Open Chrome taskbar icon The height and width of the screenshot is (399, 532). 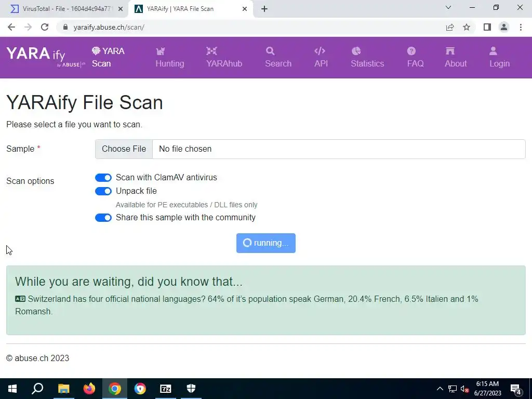(115, 389)
